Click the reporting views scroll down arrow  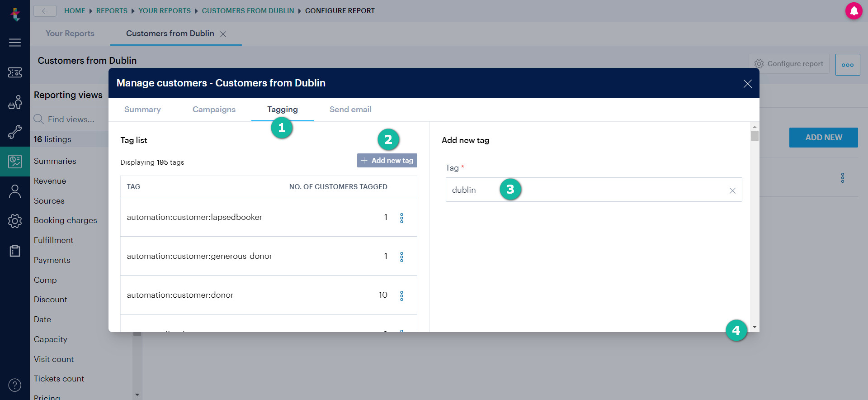pyautogui.click(x=137, y=395)
